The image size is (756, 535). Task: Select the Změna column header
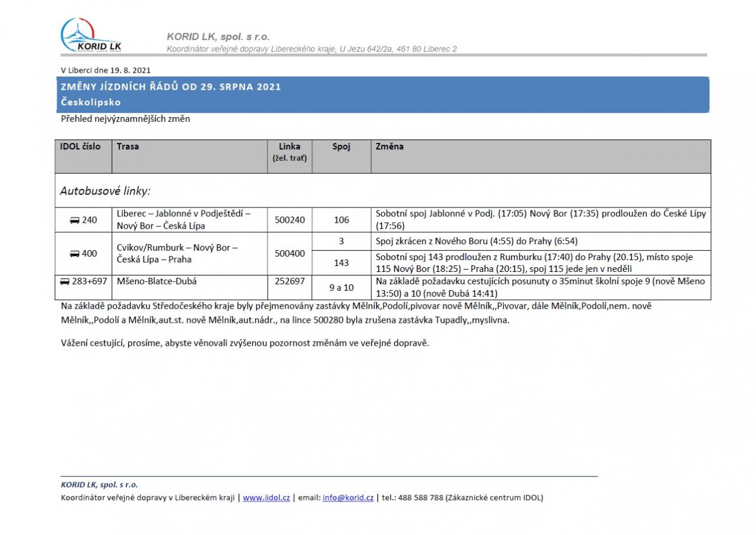pos(390,147)
